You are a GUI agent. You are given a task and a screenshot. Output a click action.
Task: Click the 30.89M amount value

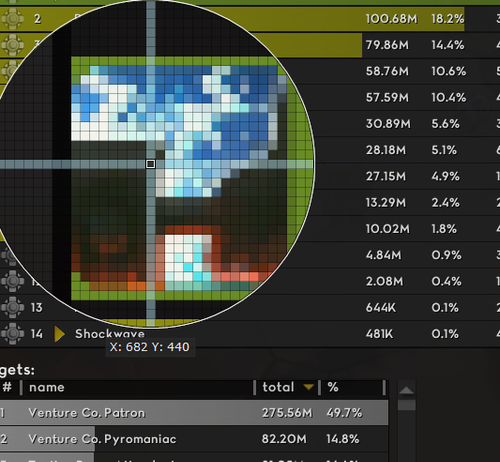pyautogui.click(x=388, y=124)
